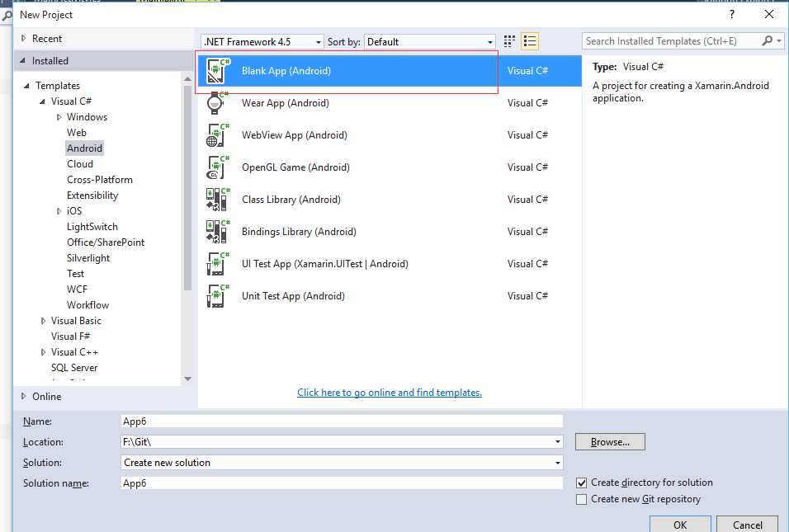Screen dimensions: 789x532
Task: Select the Class Library (Android) icon
Action: 218,200
